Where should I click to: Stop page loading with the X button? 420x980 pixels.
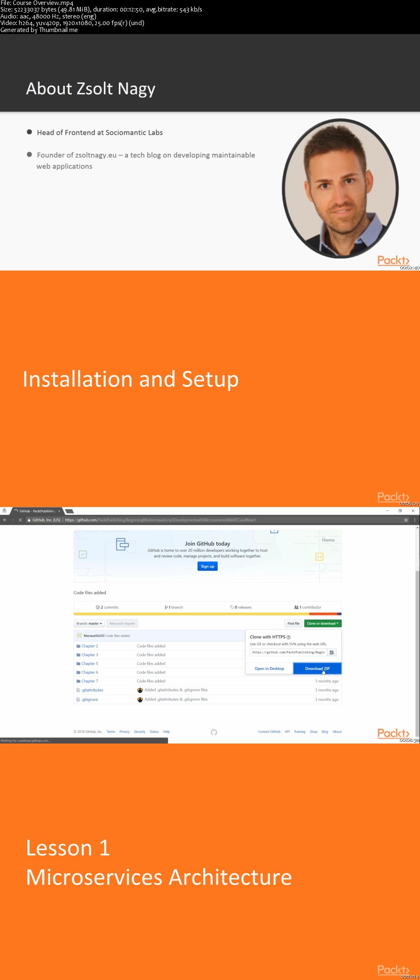coord(20,520)
